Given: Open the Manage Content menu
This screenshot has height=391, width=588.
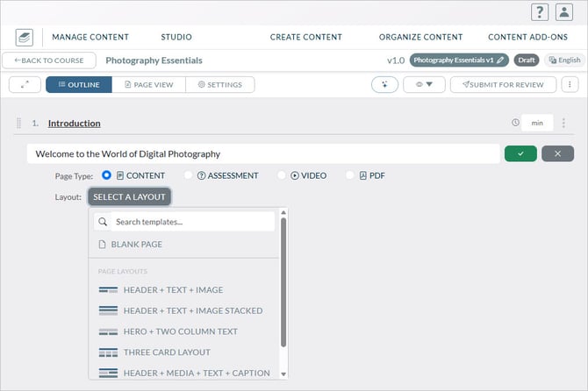Looking at the screenshot, I should coord(90,37).
